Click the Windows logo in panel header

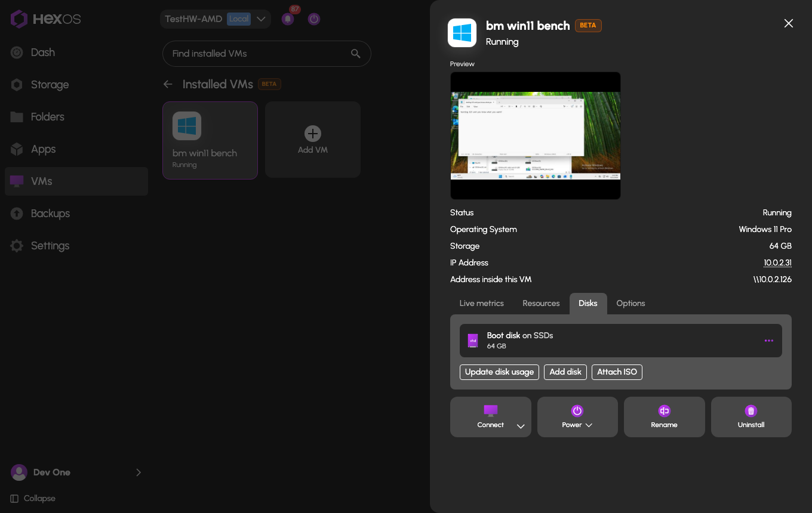click(x=462, y=33)
